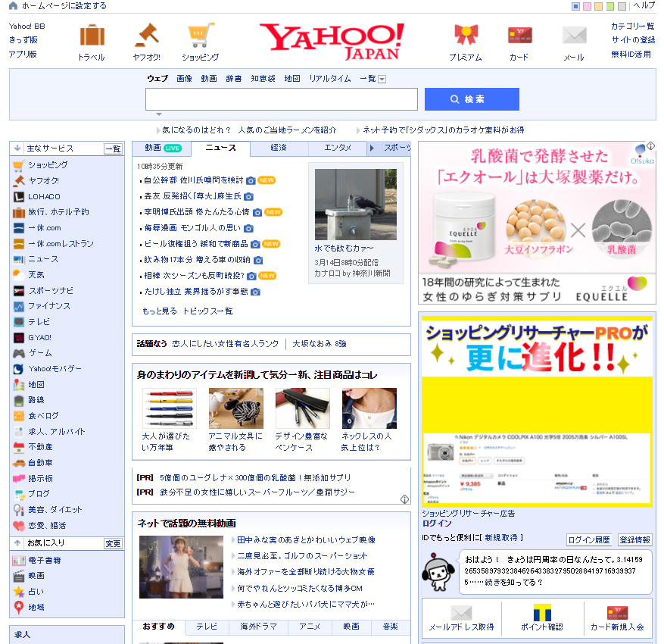This screenshot has width=664, height=644.
Task: Select the green theme color swatch
Action: click(609, 6)
